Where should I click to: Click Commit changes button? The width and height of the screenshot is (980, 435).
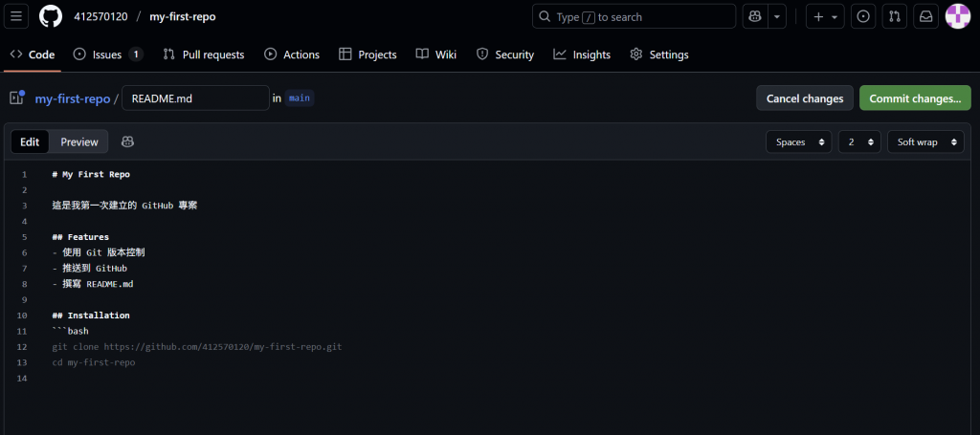coord(915,98)
